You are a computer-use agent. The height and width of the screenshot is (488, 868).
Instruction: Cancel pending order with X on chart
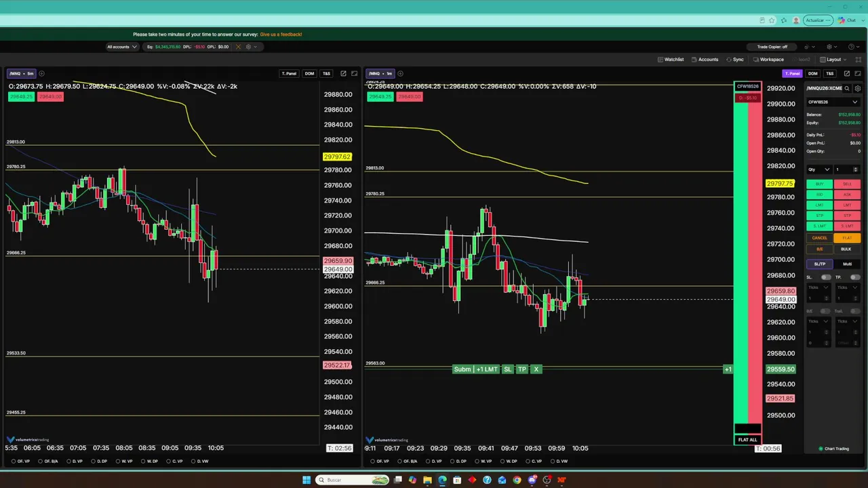(536, 369)
